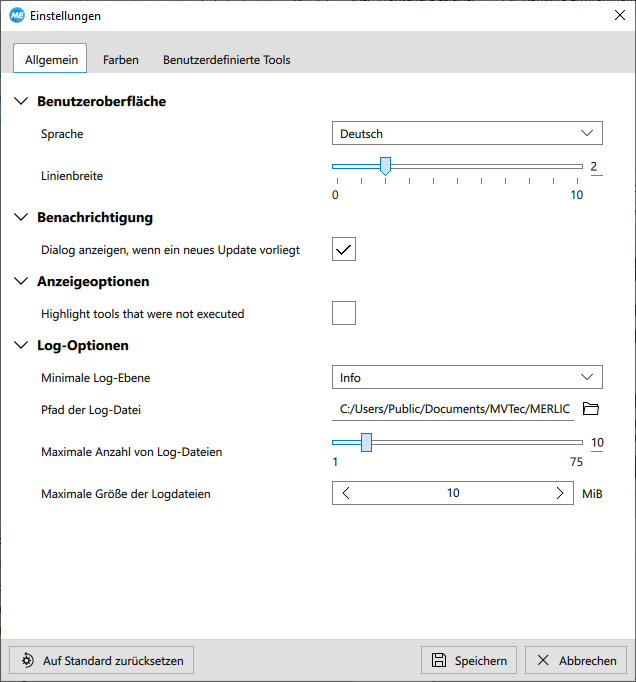The height and width of the screenshot is (682, 636).
Task: Enable Highlight tools that were not executed
Action: (344, 314)
